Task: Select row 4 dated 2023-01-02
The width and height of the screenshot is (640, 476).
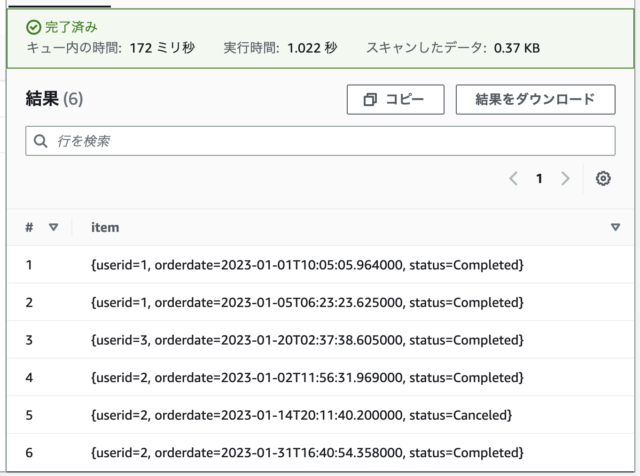Action: tap(320, 378)
